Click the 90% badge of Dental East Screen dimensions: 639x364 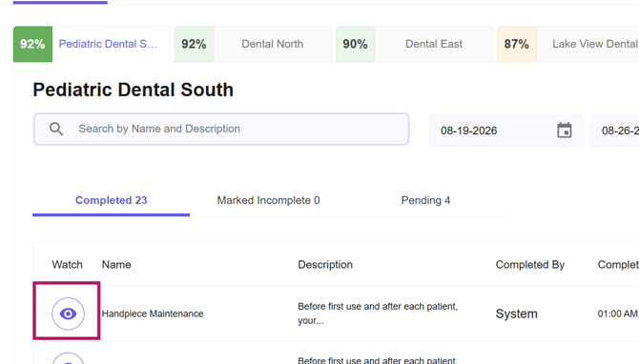click(356, 44)
